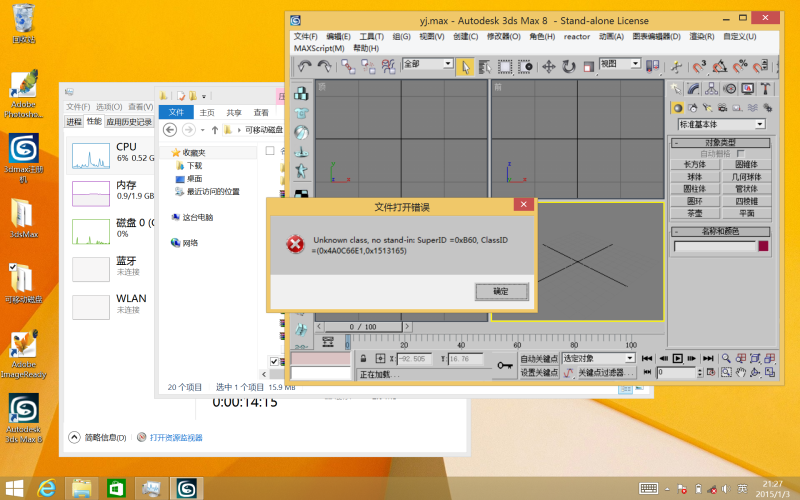Activate the Select and Move tool
Screen dimensions: 800x500
(548, 67)
